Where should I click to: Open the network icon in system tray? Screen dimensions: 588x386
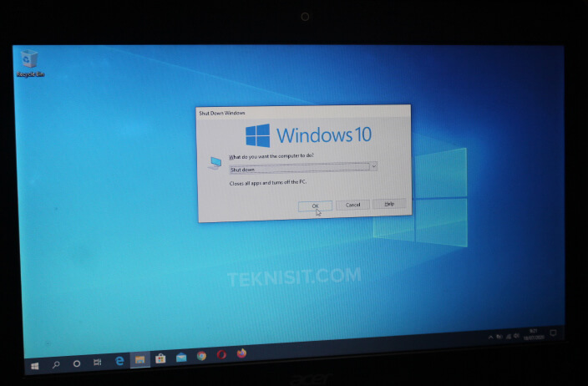tap(508, 336)
